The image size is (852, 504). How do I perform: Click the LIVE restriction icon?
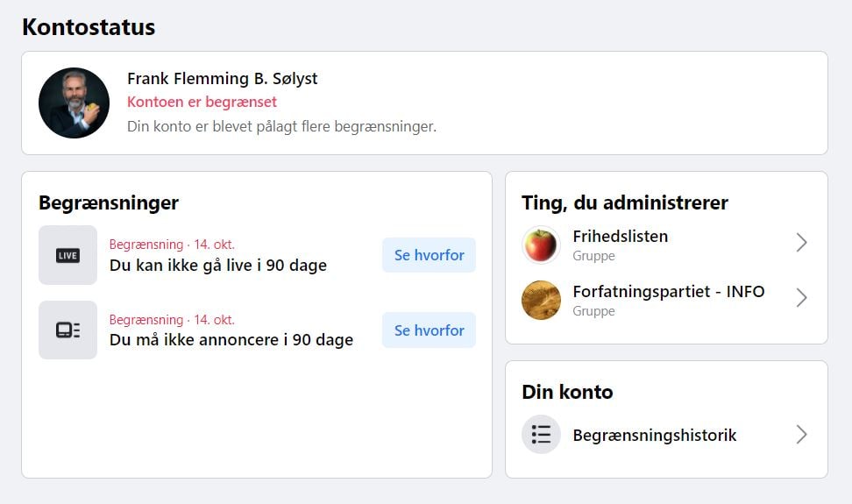67,255
